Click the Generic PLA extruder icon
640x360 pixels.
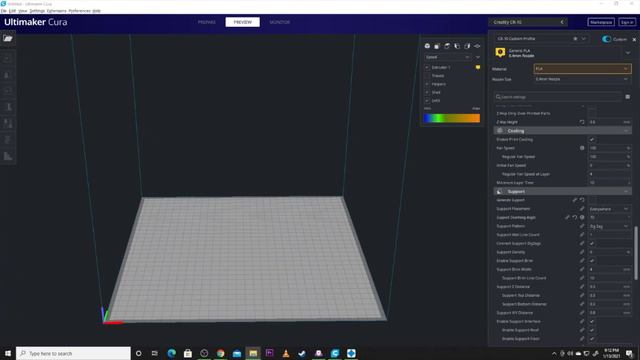[x=500, y=53]
